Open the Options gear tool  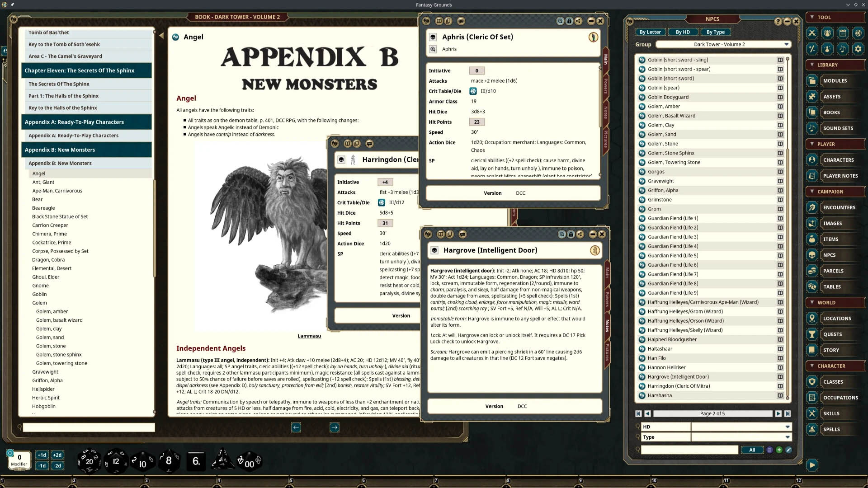tap(858, 49)
